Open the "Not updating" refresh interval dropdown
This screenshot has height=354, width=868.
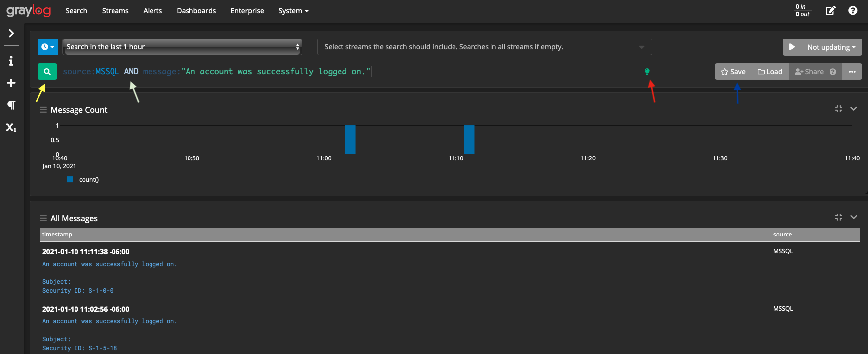[831, 47]
